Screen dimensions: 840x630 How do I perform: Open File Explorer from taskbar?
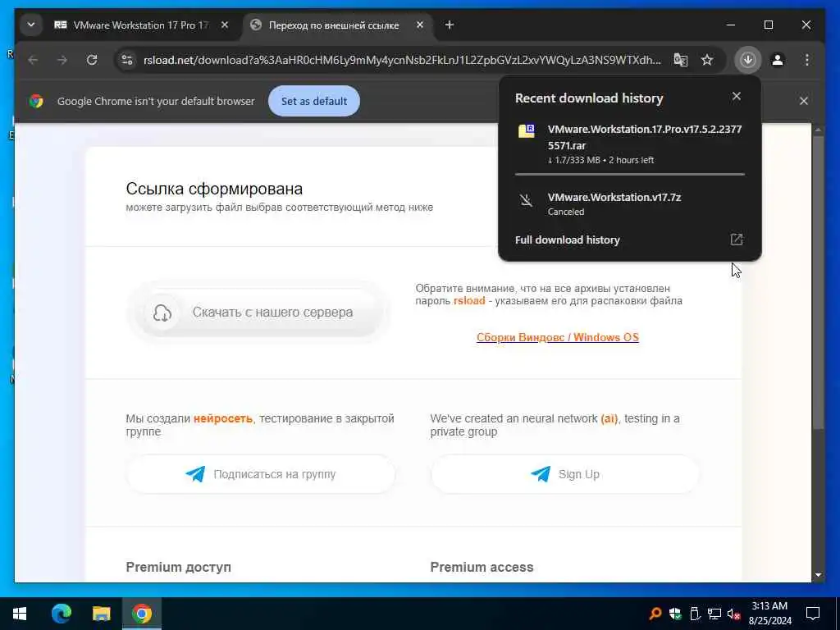(101, 614)
